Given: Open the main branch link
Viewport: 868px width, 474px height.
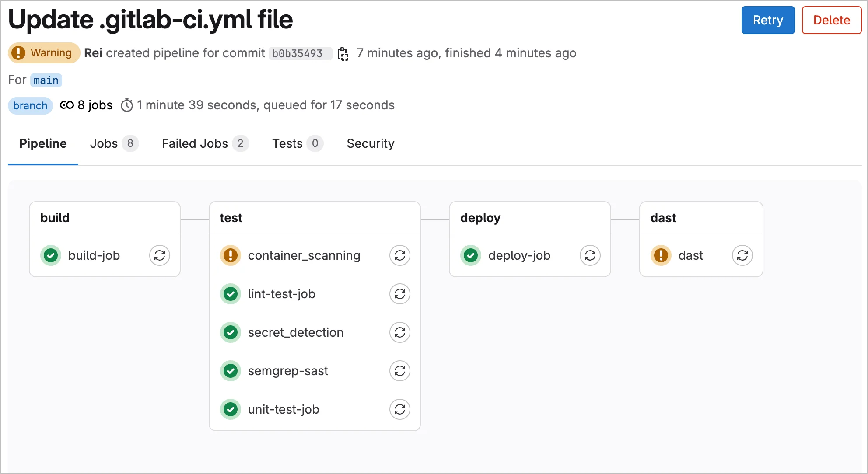Looking at the screenshot, I should click(x=46, y=80).
